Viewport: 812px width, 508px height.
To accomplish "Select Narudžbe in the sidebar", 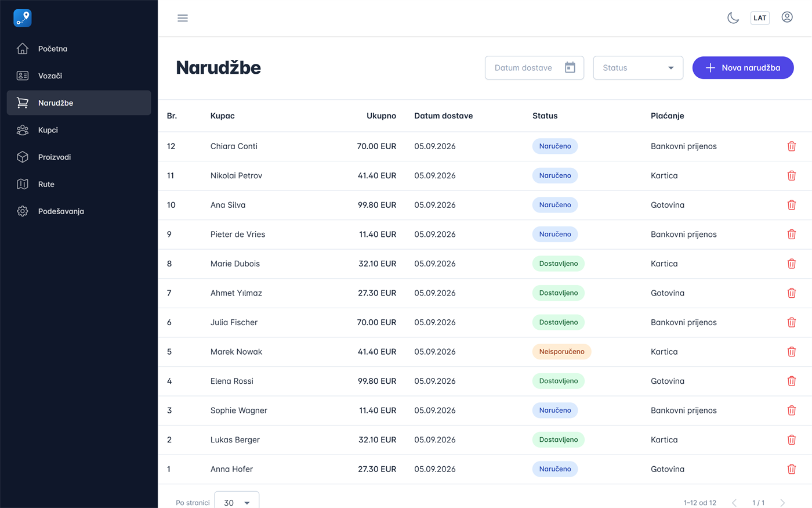I will pyautogui.click(x=79, y=103).
